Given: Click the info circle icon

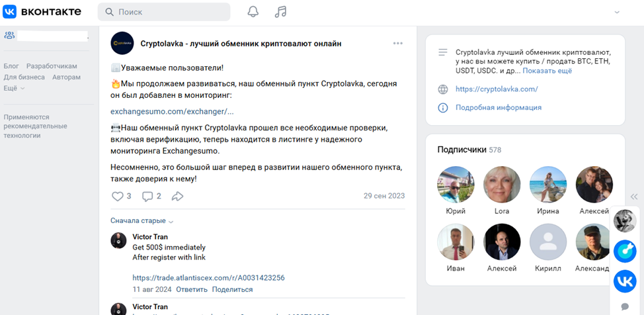Looking at the screenshot, I should 443,108.
